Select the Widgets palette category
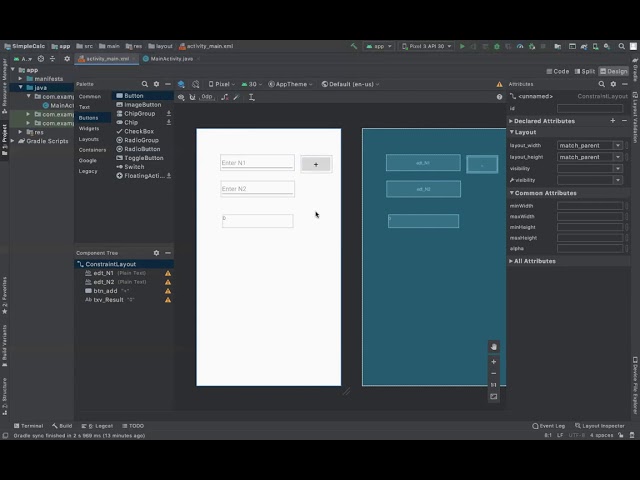The image size is (640, 480). coord(89,128)
